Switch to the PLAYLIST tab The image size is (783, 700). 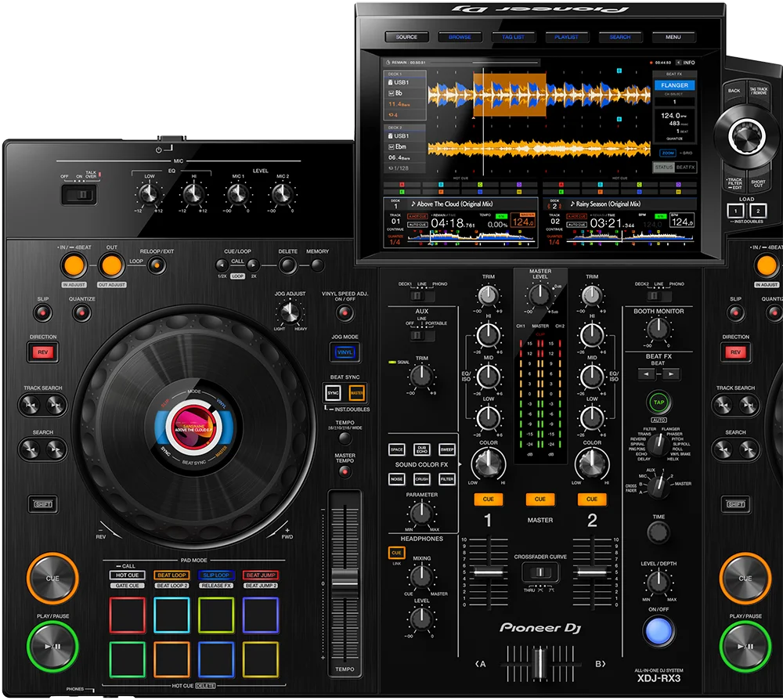(x=566, y=37)
